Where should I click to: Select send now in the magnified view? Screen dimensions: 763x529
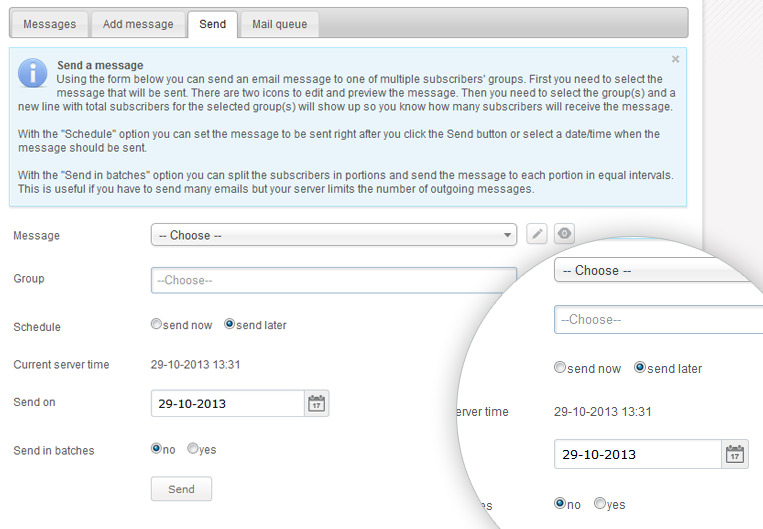[560, 367]
